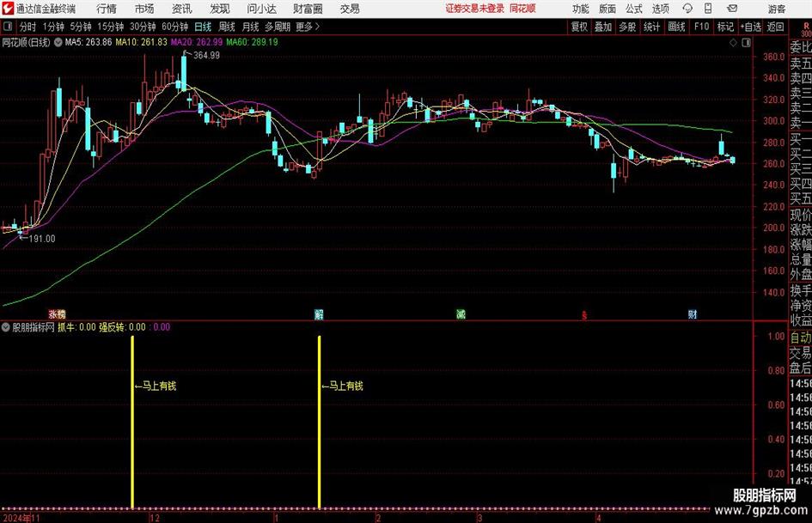This screenshot has height=523, width=812.
Task: Expand the 股朋指标网 sub-indicator dropdown arrow
Action: (6, 327)
